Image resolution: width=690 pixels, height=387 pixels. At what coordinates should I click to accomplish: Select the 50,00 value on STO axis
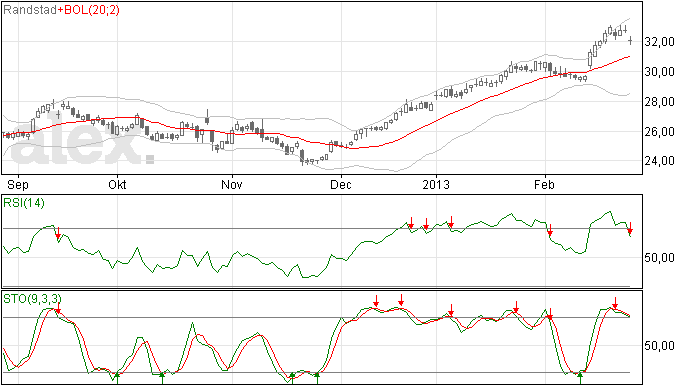tap(659, 346)
